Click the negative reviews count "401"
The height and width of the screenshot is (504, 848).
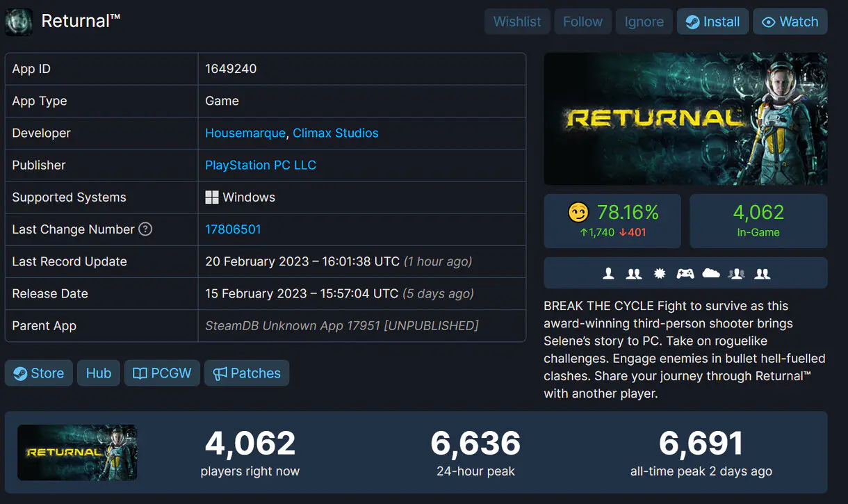point(632,232)
